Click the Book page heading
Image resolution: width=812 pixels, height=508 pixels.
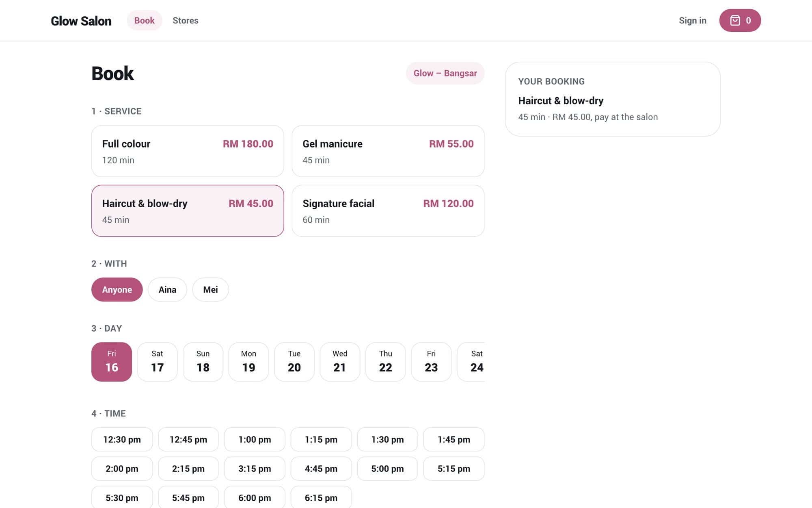[112, 74]
